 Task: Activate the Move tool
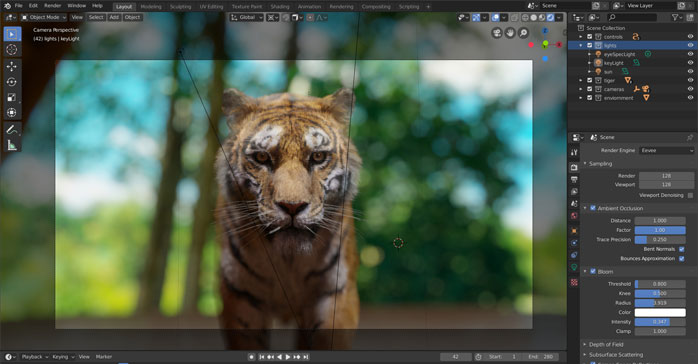point(12,66)
